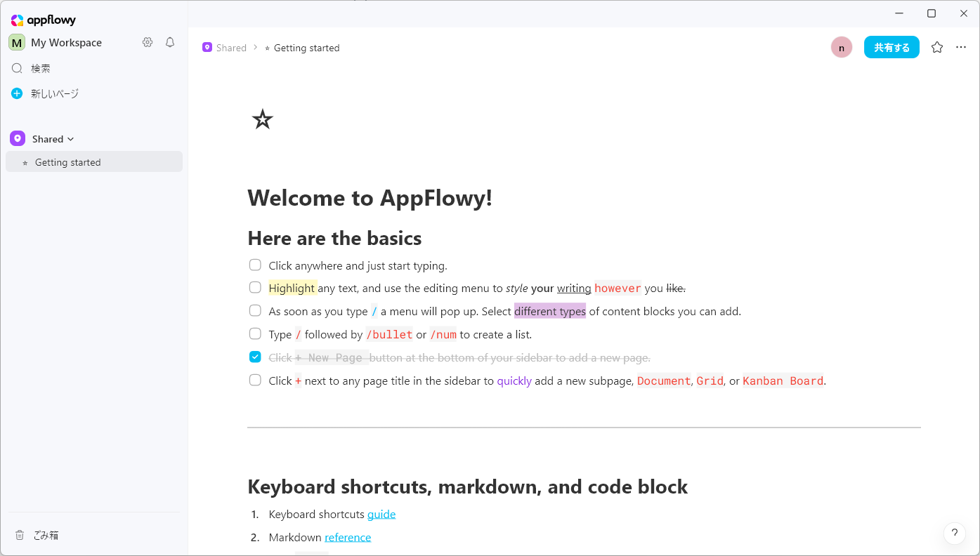980x556 pixels.
Task: Click the M workspace avatar icon
Action: 17,42
